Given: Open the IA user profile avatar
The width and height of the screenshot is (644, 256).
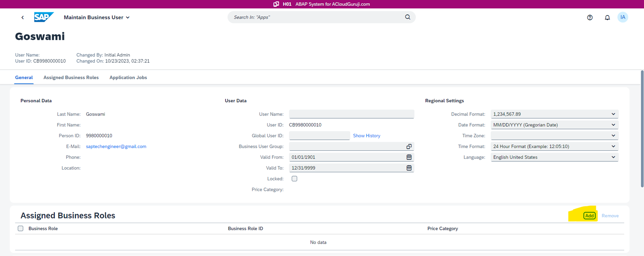Looking at the screenshot, I should click(x=622, y=17).
